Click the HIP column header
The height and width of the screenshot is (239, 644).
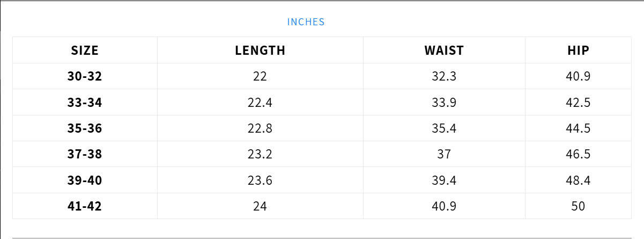578,50
